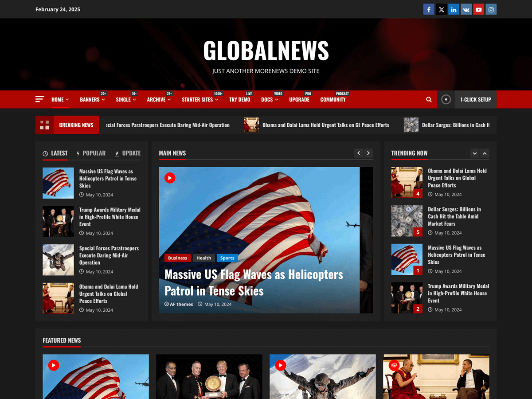Image resolution: width=532 pixels, height=399 pixels.
Task: Click the play icon on featured skydiver card
Action: pos(281,365)
